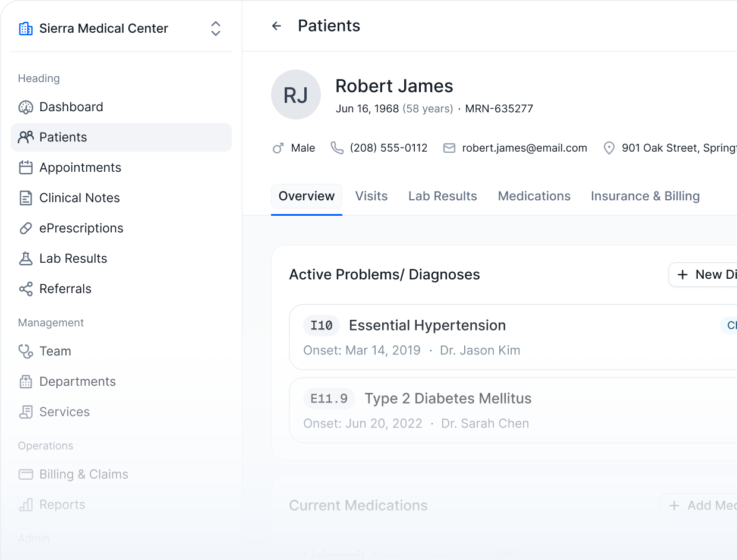The width and height of the screenshot is (737, 560).
Task: Click the RJ patient avatar
Action: tap(296, 95)
